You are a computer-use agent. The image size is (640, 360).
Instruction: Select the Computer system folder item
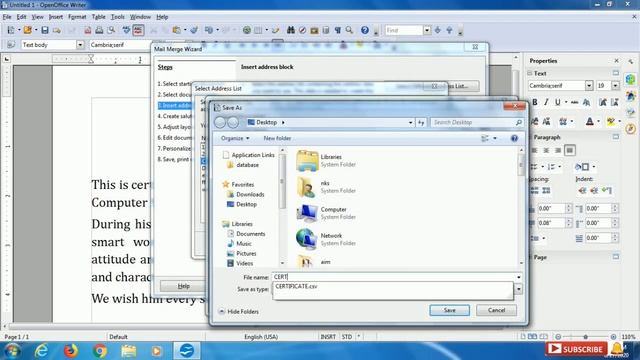[327, 213]
